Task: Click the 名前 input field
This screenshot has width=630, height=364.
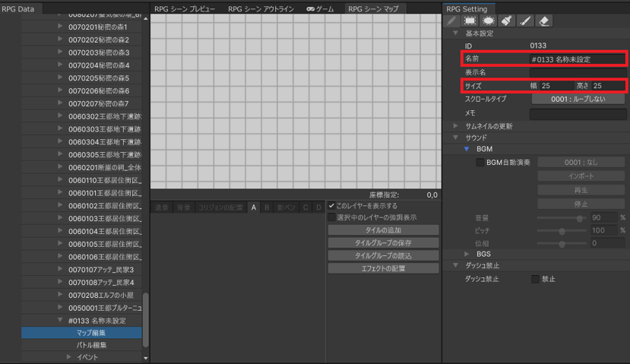Action: pos(578,59)
